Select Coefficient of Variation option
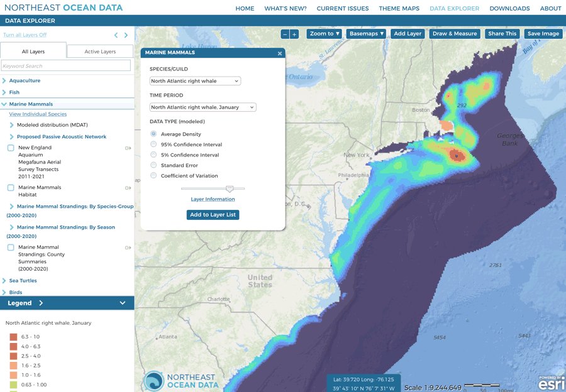Screen dimensions: 566x392 coord(153,176)
